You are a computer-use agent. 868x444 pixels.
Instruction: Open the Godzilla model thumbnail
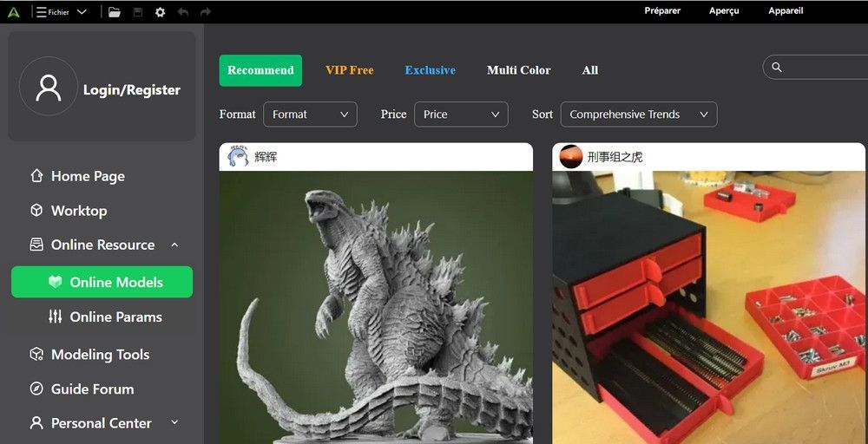(x=376, y=307)
